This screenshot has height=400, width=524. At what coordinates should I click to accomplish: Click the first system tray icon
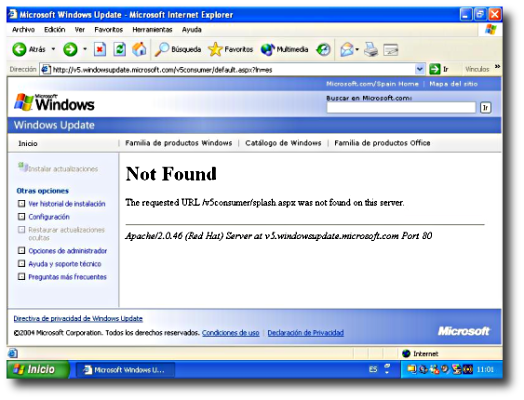click(411, 370)
